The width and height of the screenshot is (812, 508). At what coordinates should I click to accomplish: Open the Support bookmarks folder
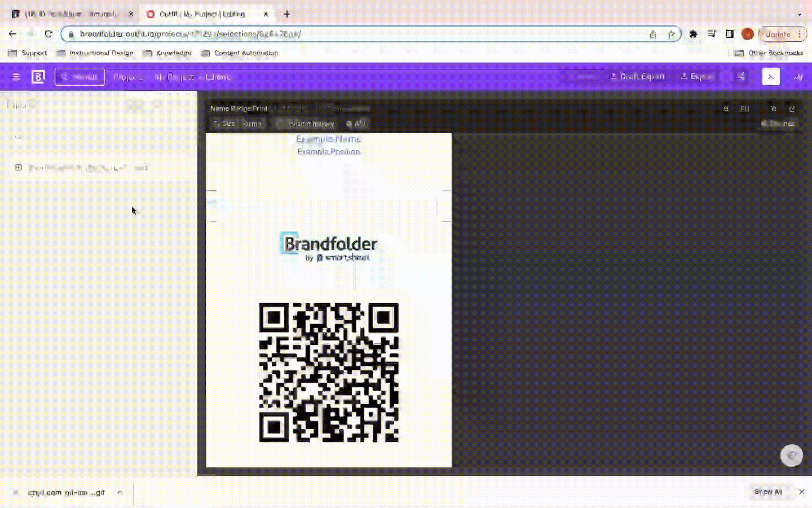(x=28, y=53)
